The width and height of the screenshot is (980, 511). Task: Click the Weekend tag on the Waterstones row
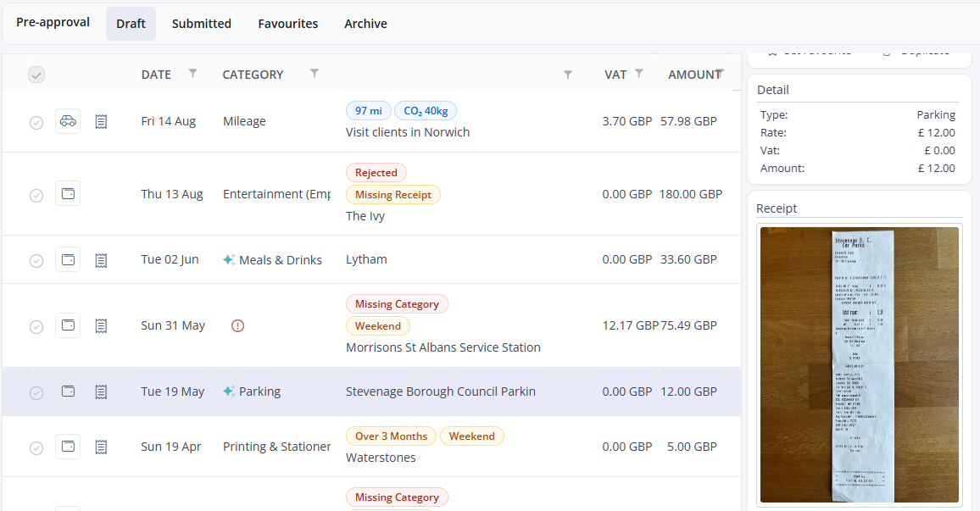point(472,436)
